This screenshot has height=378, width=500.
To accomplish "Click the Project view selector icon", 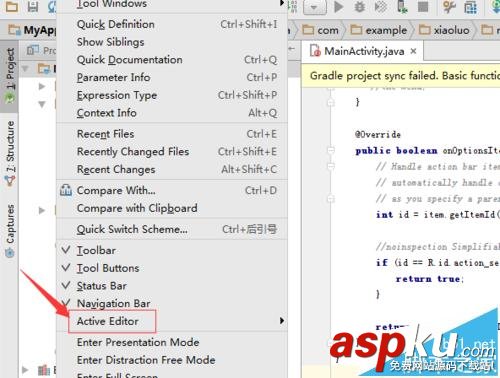I will point(33,51).
